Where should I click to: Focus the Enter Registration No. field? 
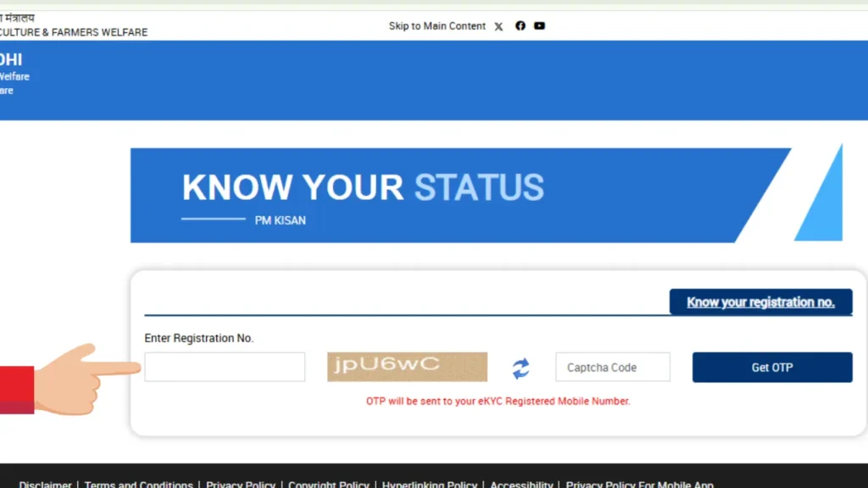[x=225, y=367]
